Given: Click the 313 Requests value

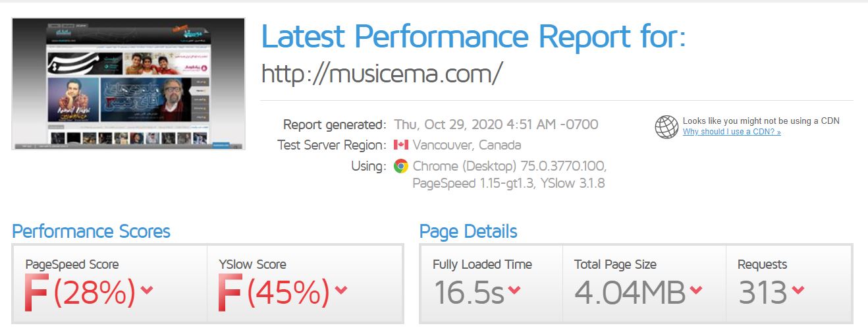Looking at the screenshot, I should point(763,293).
